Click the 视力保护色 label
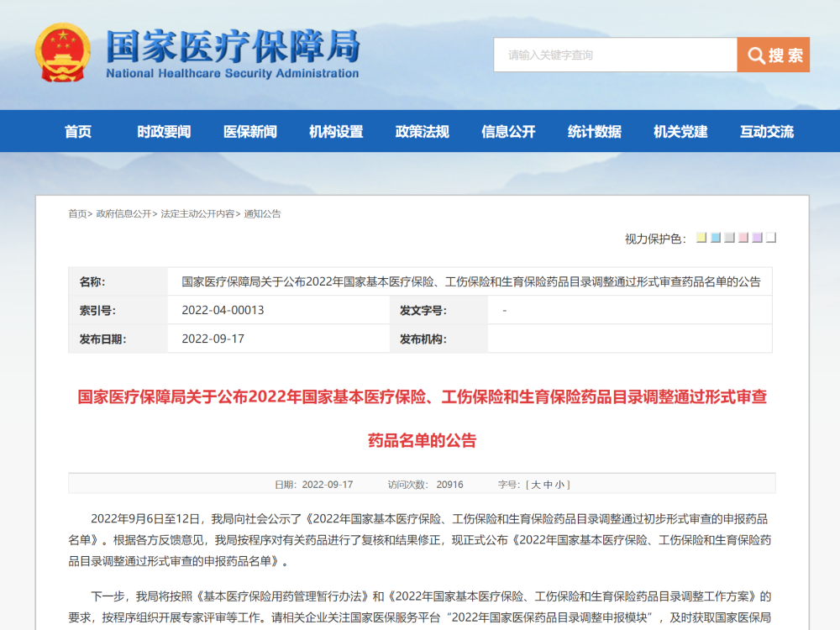Screen dimensions: 840x630 [655, 239]
